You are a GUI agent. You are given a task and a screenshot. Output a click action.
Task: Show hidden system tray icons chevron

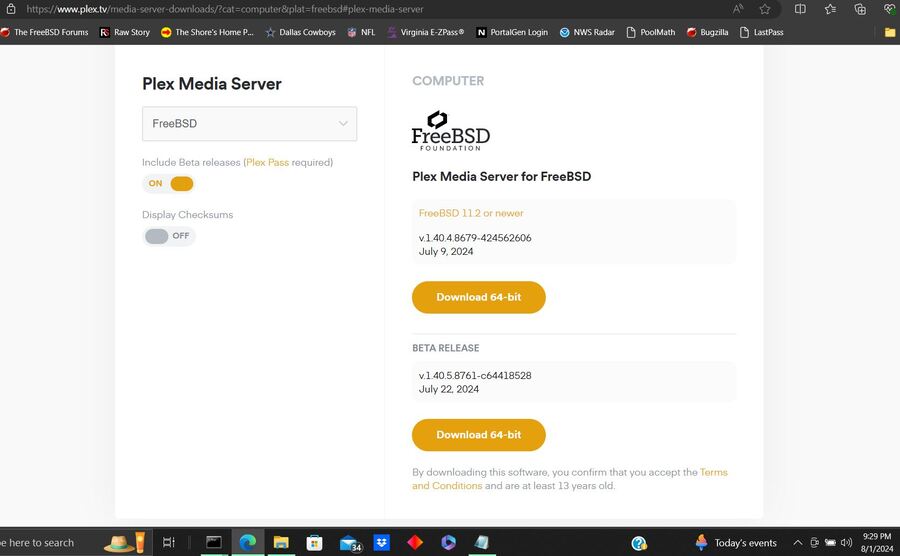pos(797,543)
